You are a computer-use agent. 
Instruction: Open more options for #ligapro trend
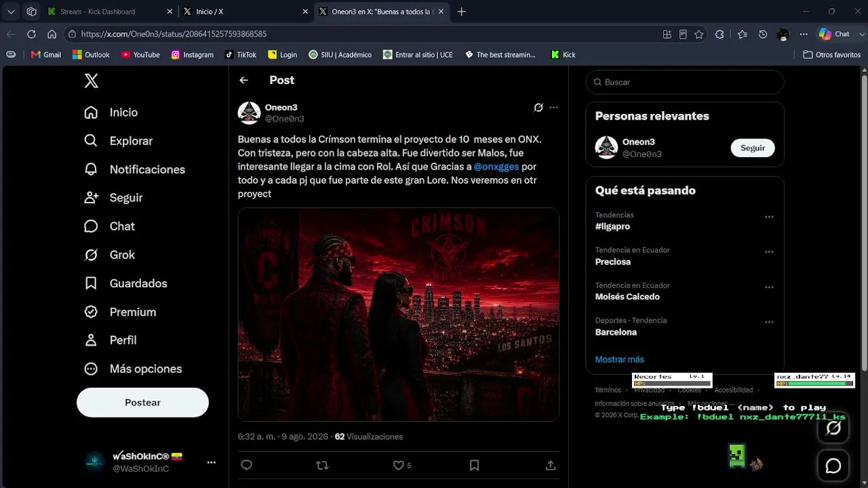pyautogui.click(x=769, y=217)
